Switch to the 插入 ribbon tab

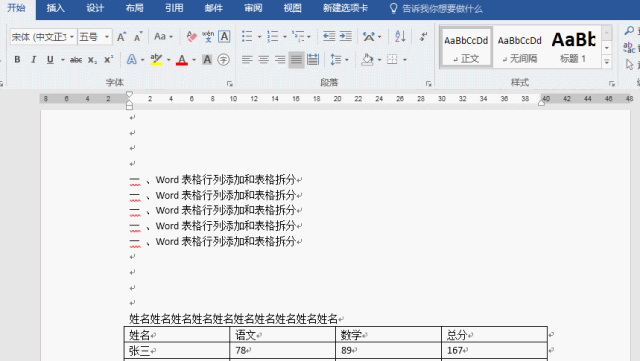click(x=56, y=8)
